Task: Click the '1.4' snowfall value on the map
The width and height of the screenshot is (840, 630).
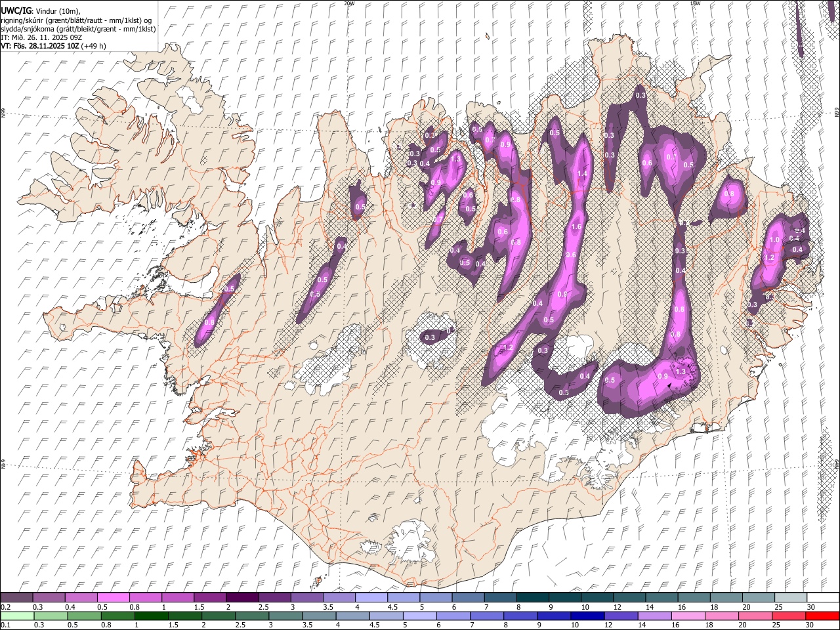Action: click(582, 174)
